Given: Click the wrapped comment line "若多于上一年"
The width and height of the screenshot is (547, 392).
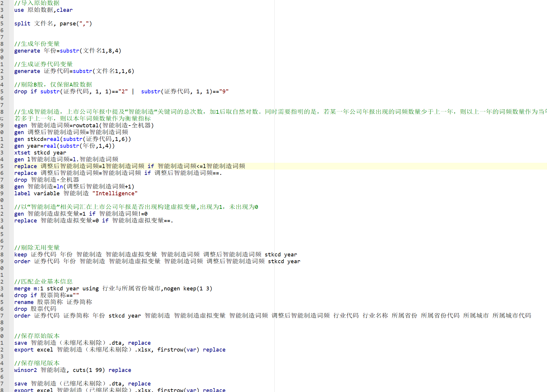Looking at the screenshot, I should pyautogui.click(x=82, y=118).
